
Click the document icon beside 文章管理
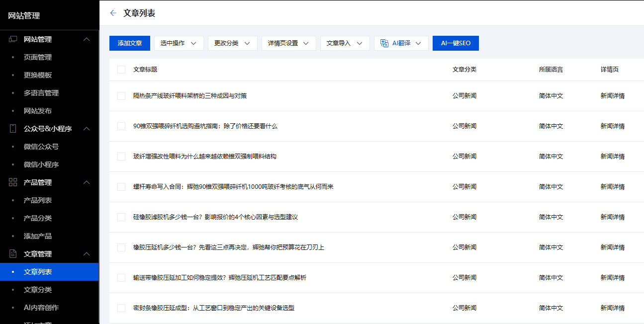13,254
